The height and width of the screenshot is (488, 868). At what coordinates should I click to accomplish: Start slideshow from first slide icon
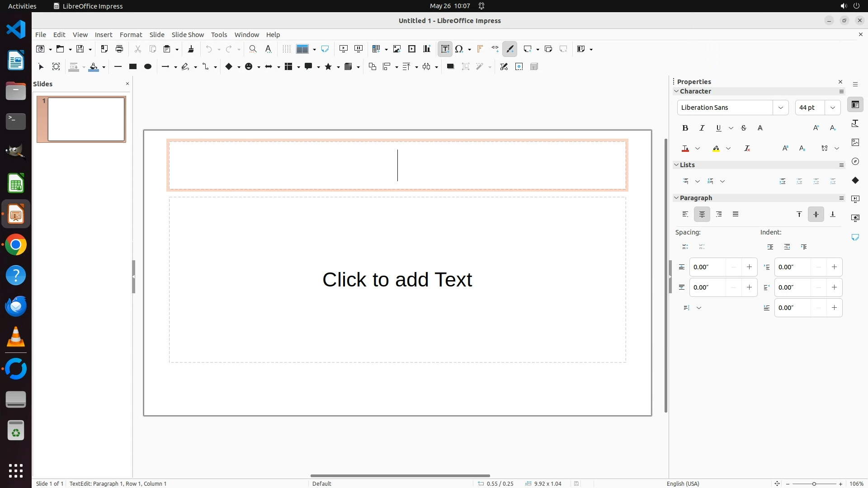pyautogui.click(x=344, y=49)
